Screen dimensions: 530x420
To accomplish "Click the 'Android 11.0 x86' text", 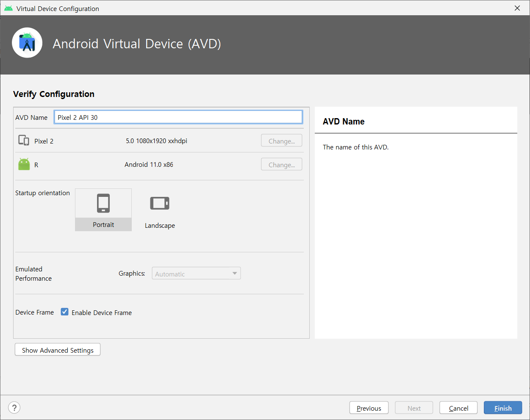I will (149, 165).
